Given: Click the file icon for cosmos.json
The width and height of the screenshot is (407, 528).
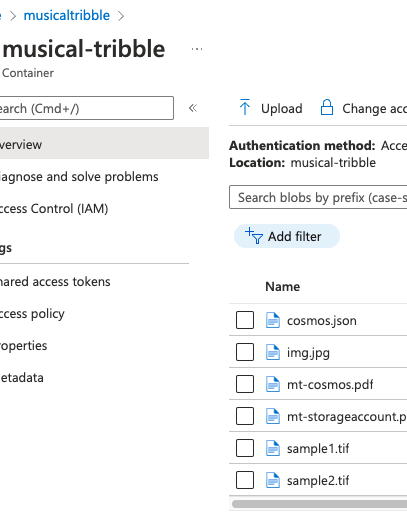Looking at the screenshot, I should click(273, 320).
